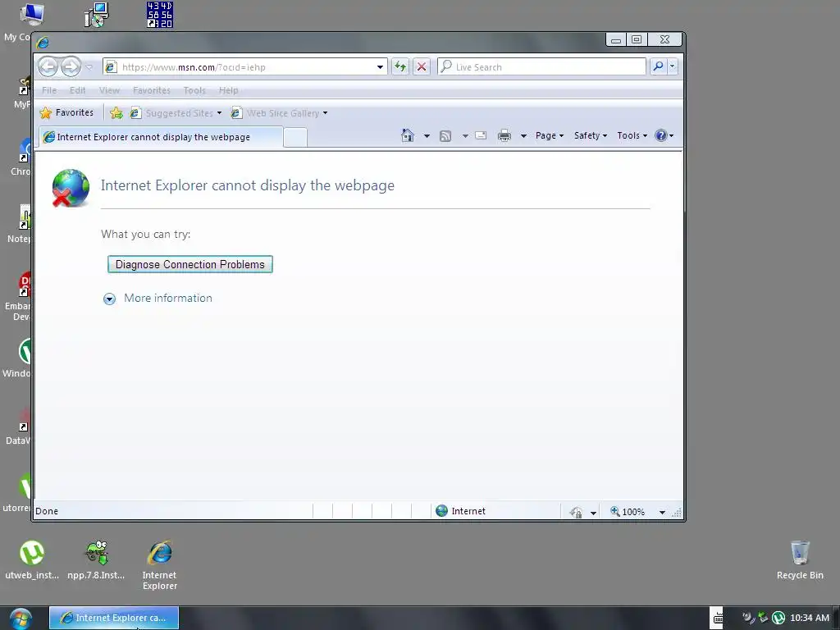Open the View menu
The height and width of the screenshot is (630, 840).
coord(109,90)
